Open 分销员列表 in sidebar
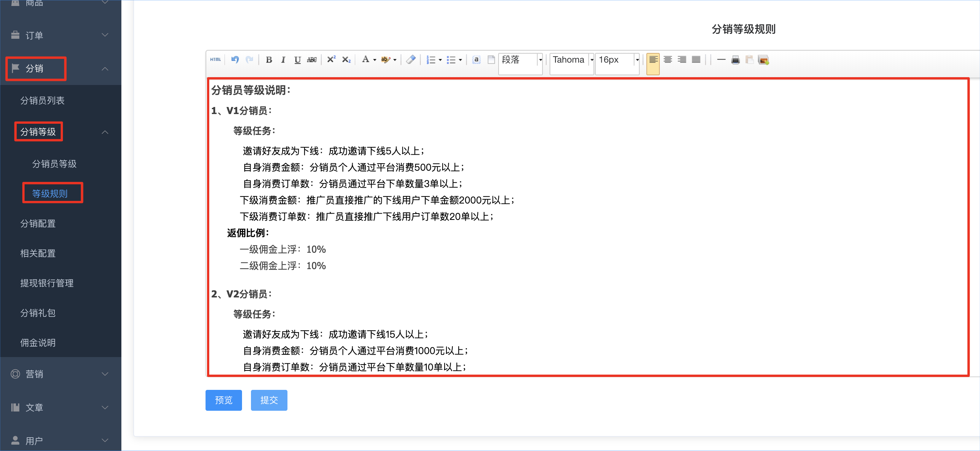Viewport: 980px width, 451px height. [x=42, y=101]
